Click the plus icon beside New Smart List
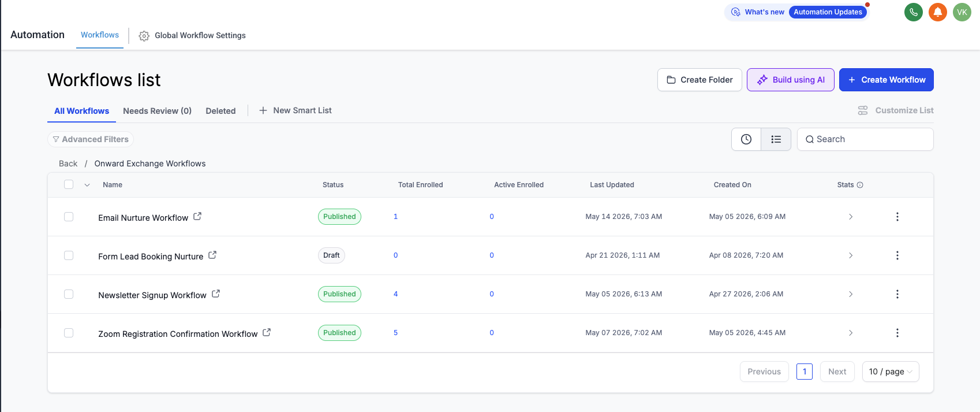The image size is (980, 412). 263,110
